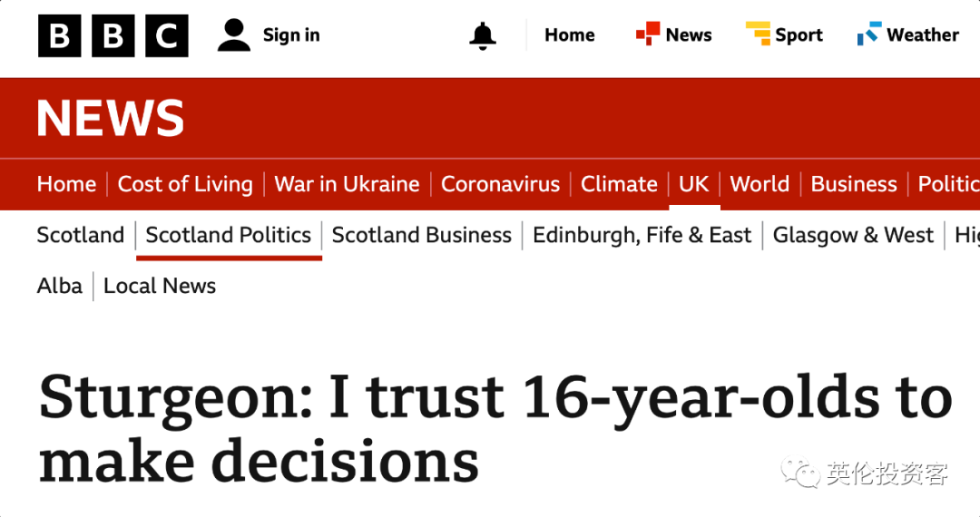Go to Home in top header
This screenshot has height=517, width=980.
click(x=569, y=35)
